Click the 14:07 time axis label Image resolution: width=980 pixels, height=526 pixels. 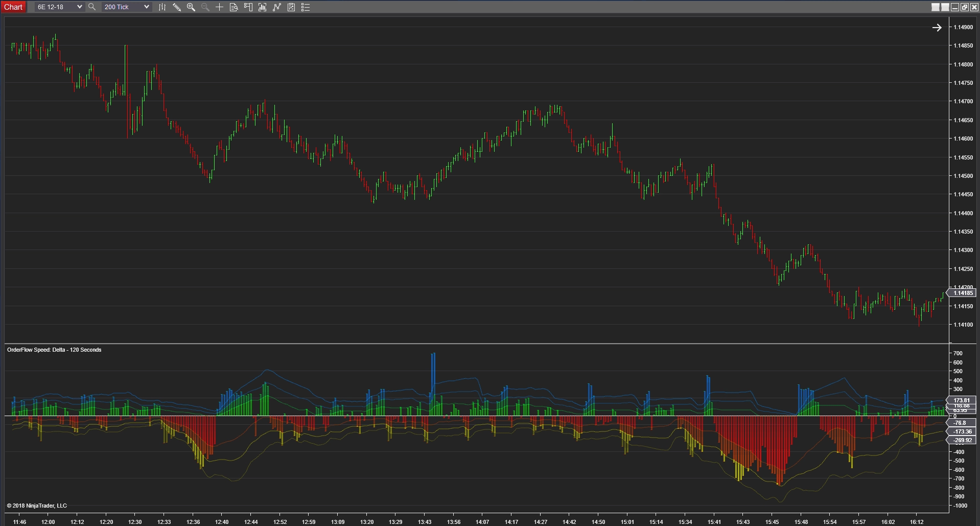(482, 522)
